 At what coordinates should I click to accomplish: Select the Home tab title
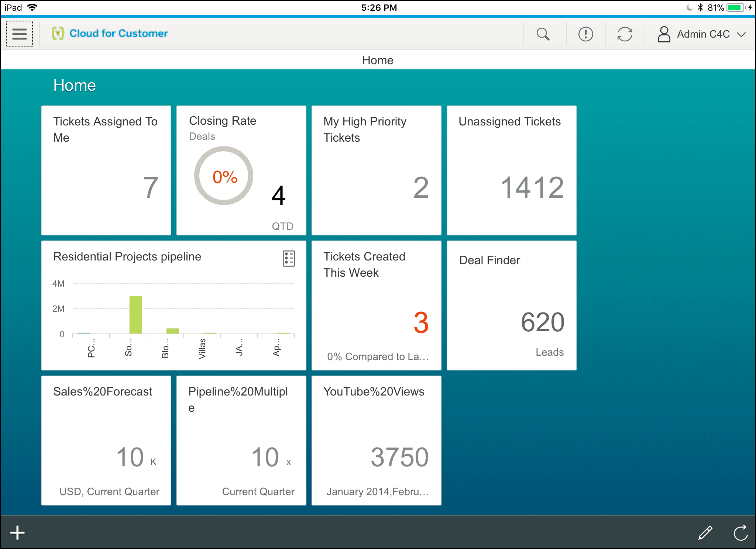pyautogui.click(x=377, y=60)
